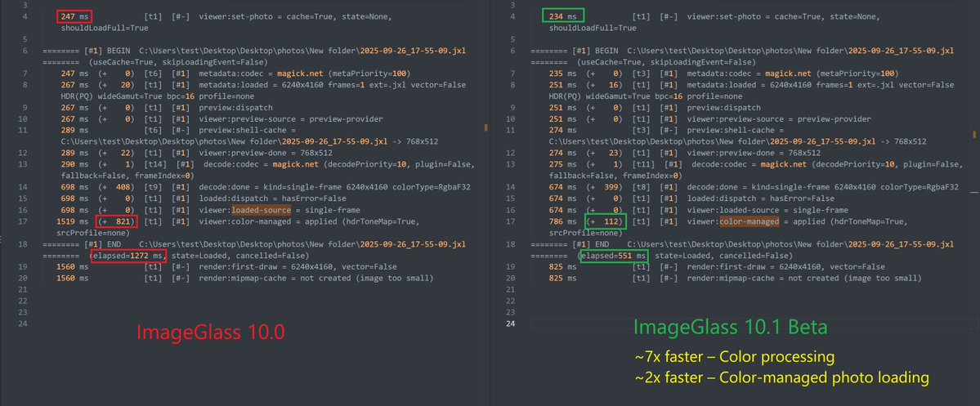The height and width of the screenshot is (406, 980).
Task: Click "decode:done" in left pane
Action: point(223,187)
